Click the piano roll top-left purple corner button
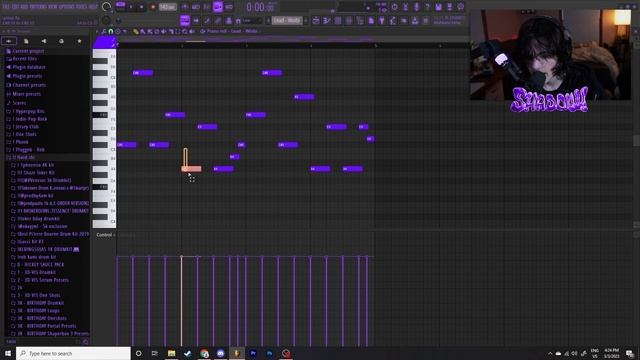 (x=104, y=42)
